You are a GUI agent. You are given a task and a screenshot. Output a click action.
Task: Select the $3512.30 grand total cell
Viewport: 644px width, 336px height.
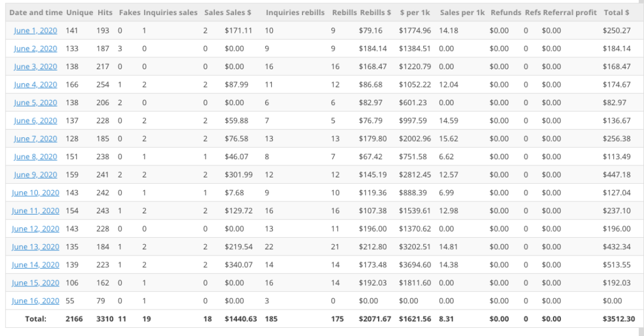coord(618,319)
